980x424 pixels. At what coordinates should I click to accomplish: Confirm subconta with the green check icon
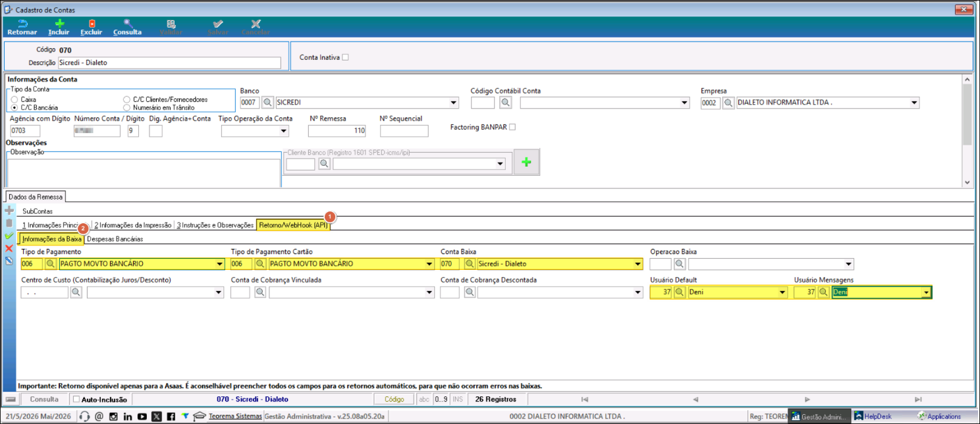[9, 235]
